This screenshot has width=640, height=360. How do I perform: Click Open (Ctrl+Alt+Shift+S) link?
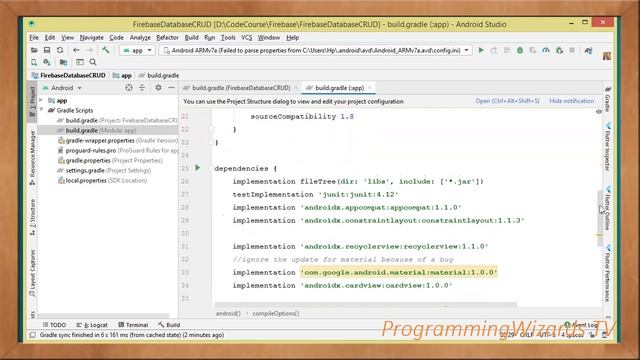507,101
